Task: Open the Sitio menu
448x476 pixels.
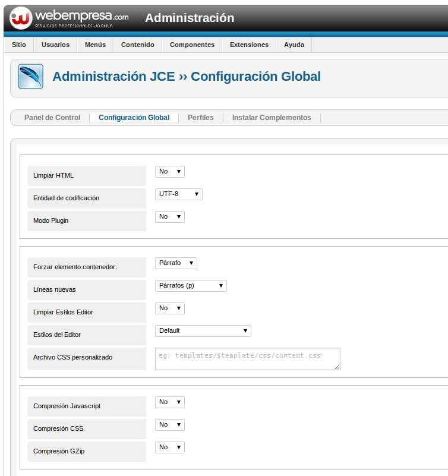Action: pos(19,45)
